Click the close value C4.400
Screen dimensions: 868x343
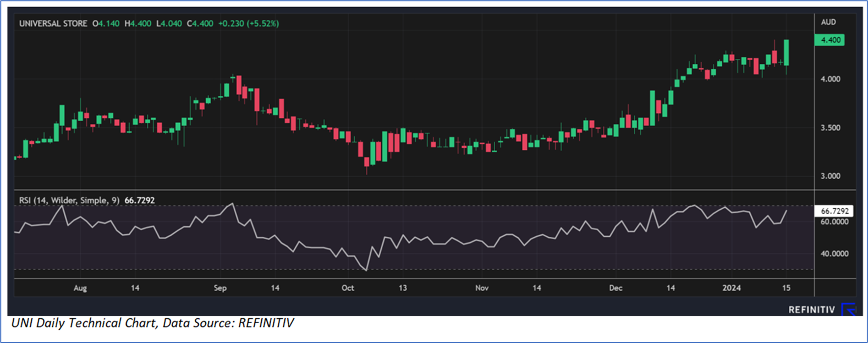[x=200, y=24]
